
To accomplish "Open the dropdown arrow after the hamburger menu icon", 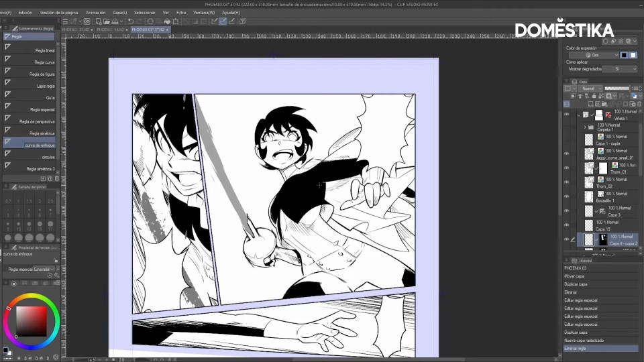I will 79,21.
